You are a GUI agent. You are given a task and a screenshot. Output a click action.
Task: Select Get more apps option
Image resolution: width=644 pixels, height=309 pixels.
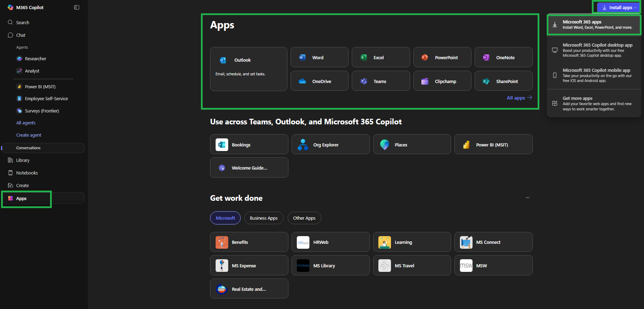point(594,103)
